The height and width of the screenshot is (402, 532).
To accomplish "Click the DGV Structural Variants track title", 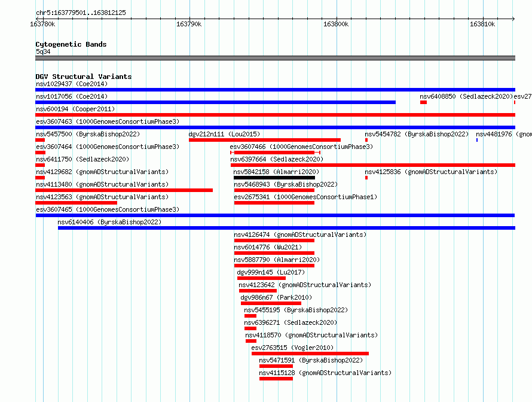I will click(x=84, y=77).
